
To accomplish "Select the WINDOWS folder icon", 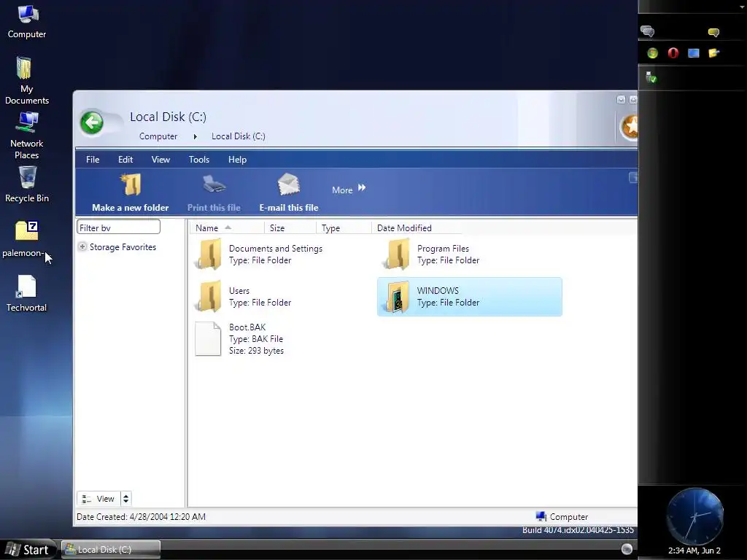I will tap(396, 296).
